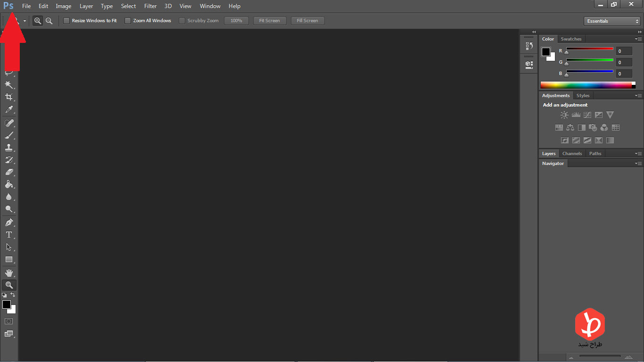
Task: Select the History Brush tool
Action: [8, 160]
